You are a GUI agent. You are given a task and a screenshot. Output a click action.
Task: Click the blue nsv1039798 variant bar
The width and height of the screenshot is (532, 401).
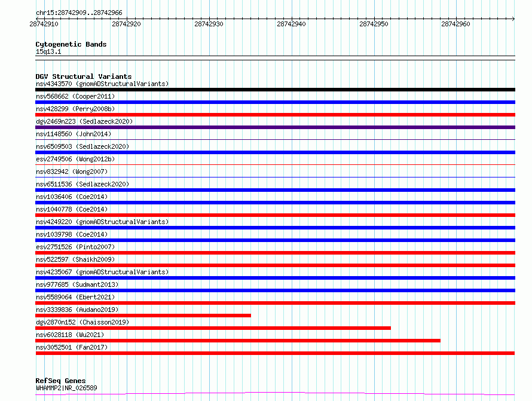pos(275,240)
